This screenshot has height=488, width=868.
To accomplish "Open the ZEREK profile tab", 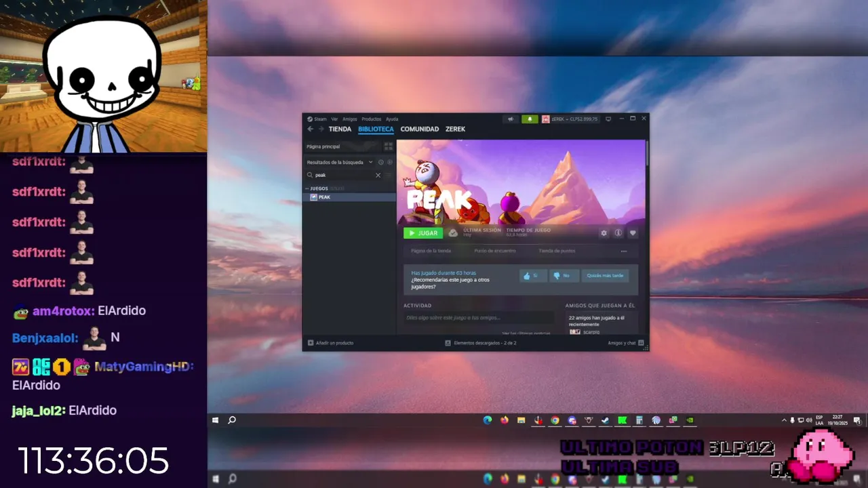I will pyautogui.click(x=455, y=129).
